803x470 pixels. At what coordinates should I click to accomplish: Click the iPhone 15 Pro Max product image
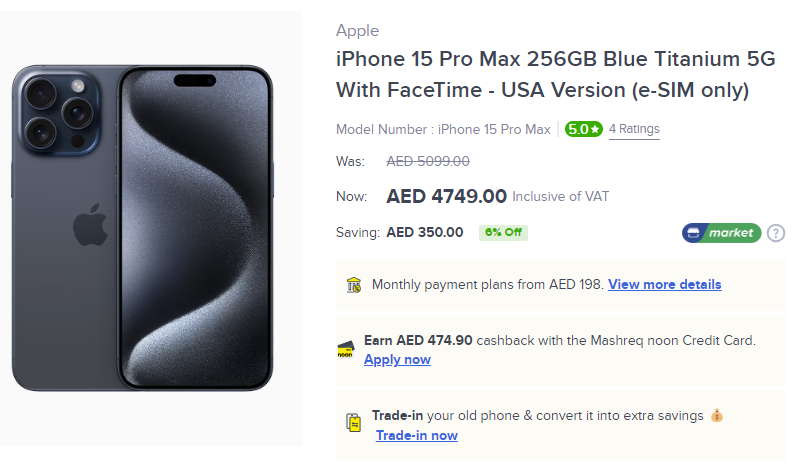[142, 228]
